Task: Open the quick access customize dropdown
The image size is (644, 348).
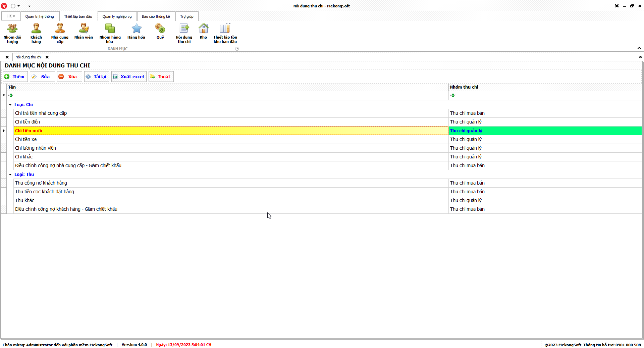Action: click(x=29, y=6)
